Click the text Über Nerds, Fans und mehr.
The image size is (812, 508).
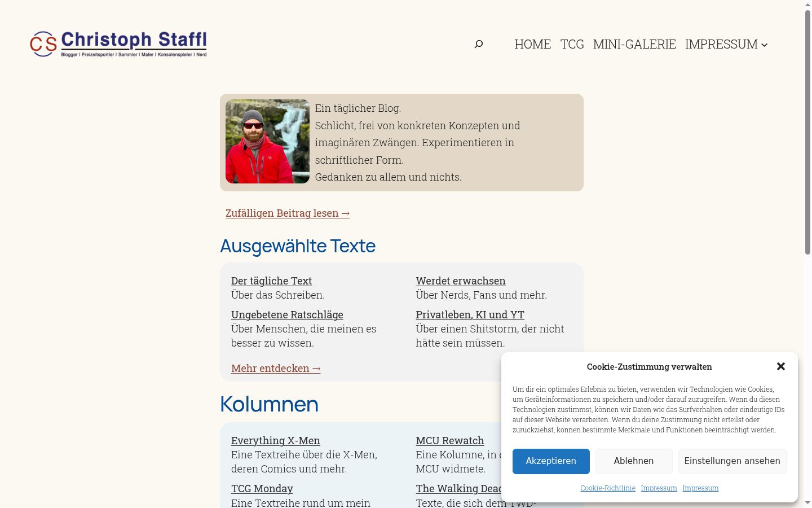point(481,295)
